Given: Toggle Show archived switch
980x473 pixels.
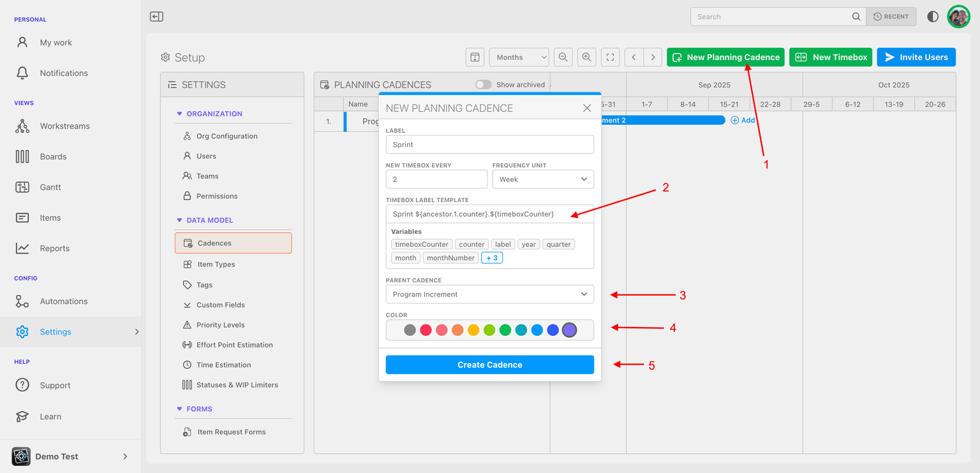Looking at the screenshot, I should 483,85.
